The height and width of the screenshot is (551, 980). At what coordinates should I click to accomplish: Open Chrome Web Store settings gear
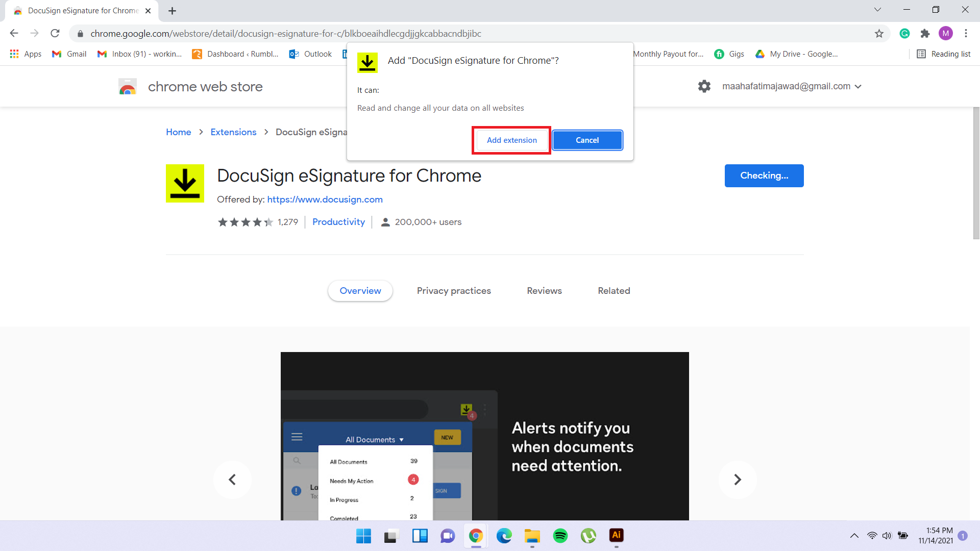[704, 86]
